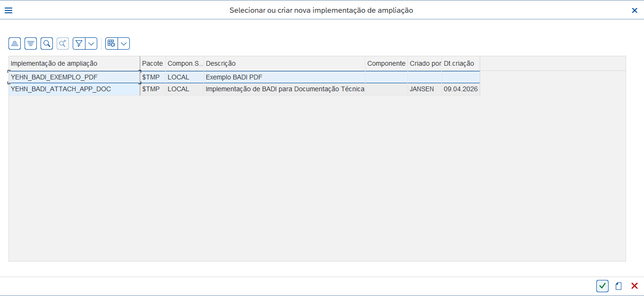Click the sort descending toolbar icon
Viewport: 644px width, 296px height.
(x=31, y=44)
